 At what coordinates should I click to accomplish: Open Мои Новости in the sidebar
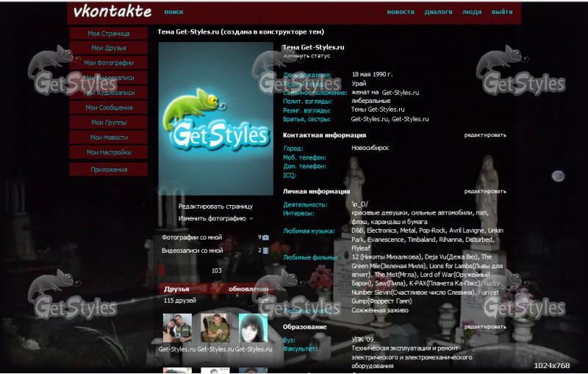108,137
